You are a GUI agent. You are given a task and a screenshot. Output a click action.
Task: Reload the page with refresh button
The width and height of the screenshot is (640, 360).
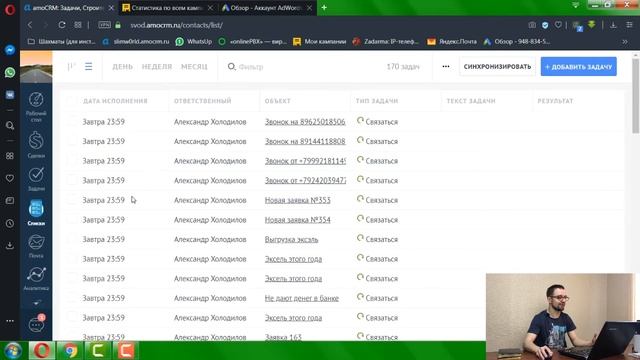[x=62, y=25]
